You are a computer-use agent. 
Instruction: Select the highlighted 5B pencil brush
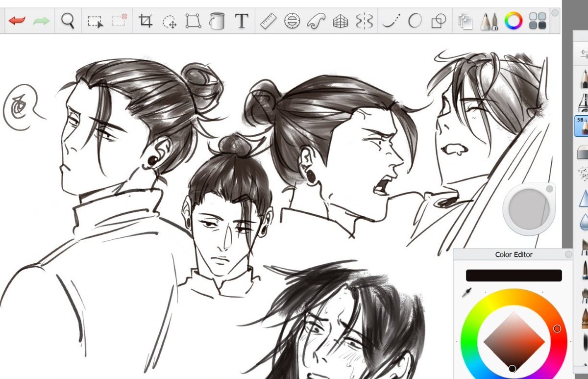coord(582,126)
